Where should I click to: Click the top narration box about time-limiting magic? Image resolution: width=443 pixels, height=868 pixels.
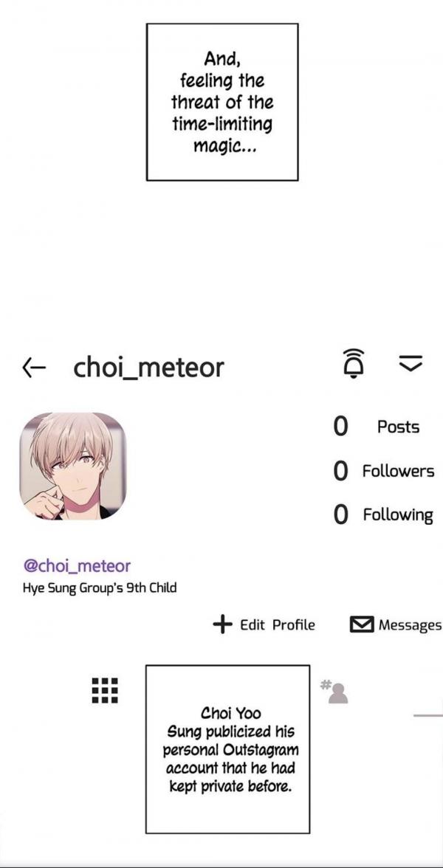tap(222, 102)
